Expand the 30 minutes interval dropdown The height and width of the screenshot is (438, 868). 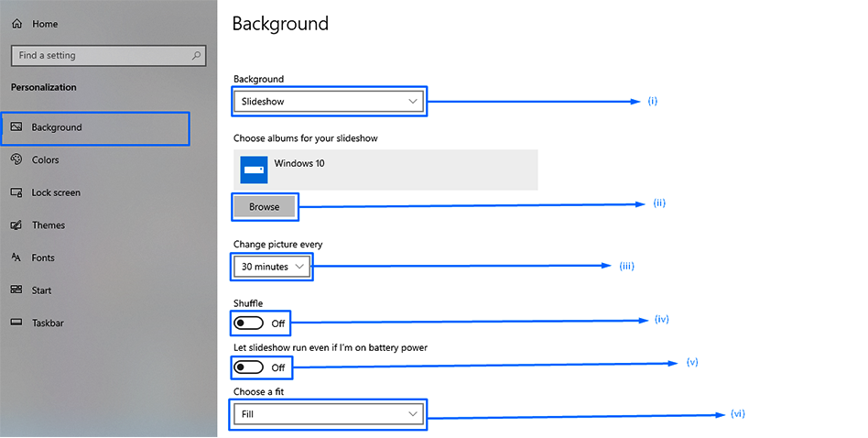click(x=272, y=267)
